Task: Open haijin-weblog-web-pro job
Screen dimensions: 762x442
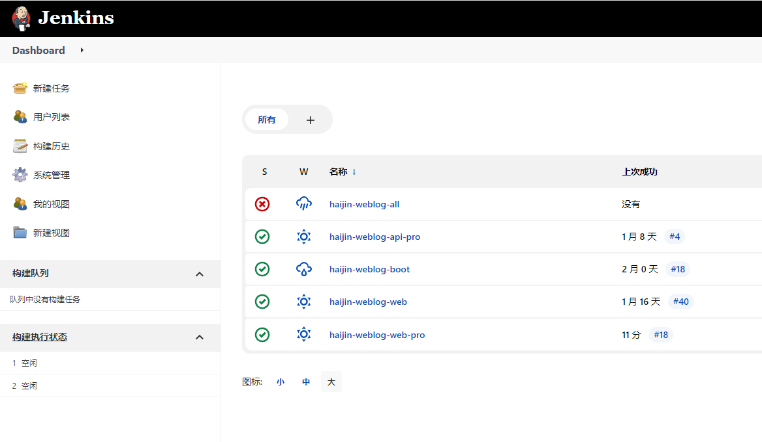Action: pyautogui.click(x=377, y=335)
